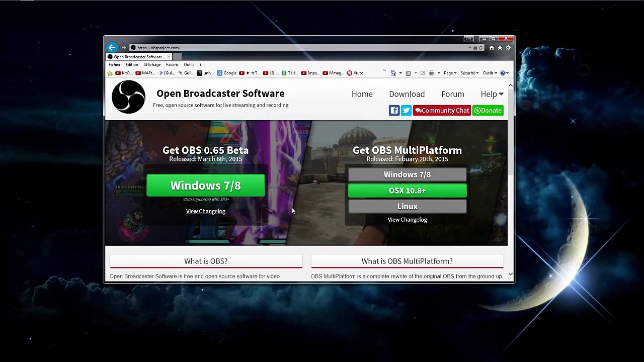The height and width of the screenshot is (362, 644).
Task: Open the MAFt... YouTube bookmark
Action: [x=144, y=73]
